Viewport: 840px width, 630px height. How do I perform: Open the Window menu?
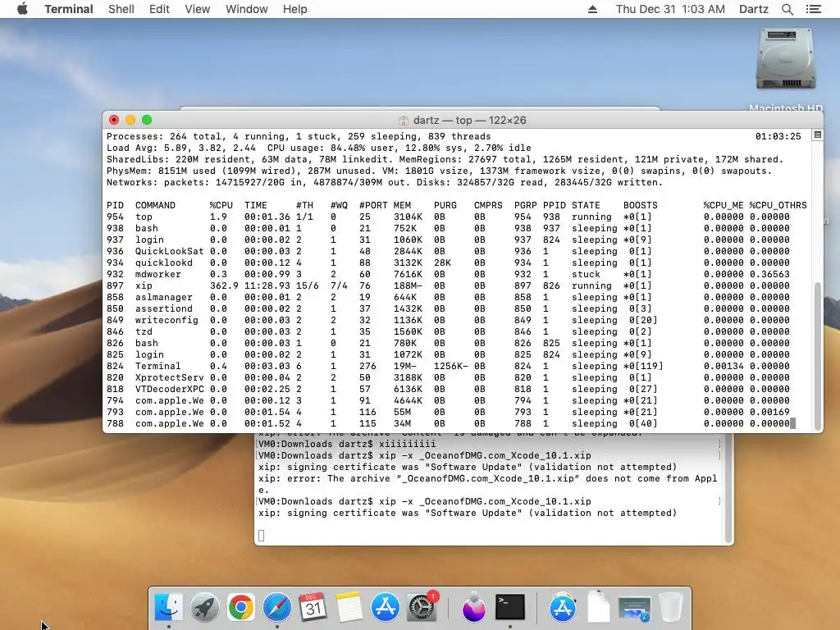click(x=246, y=9)
